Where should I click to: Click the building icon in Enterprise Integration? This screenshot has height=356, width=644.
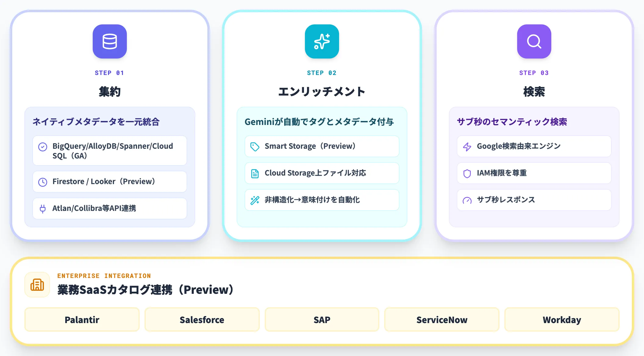click(37, 284)
